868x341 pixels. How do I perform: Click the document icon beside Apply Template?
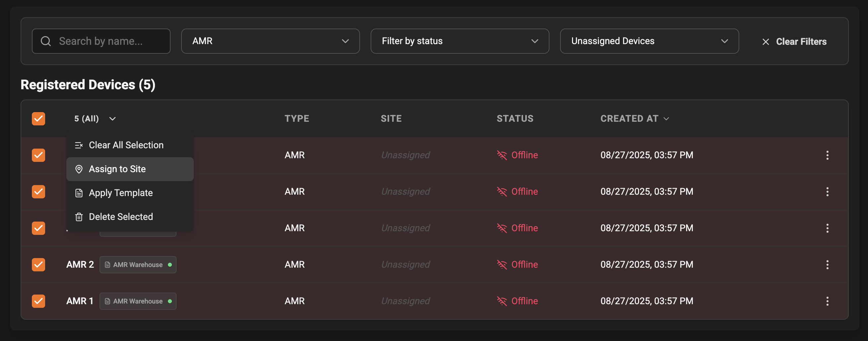click(x=79, y=193)
